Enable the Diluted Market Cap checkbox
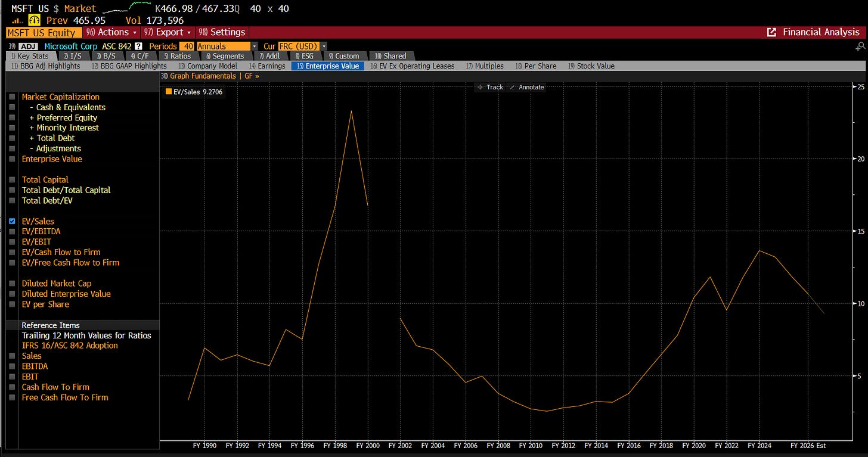Image resolution: width=868 pixels, height=457 pixels. point(12,284)
